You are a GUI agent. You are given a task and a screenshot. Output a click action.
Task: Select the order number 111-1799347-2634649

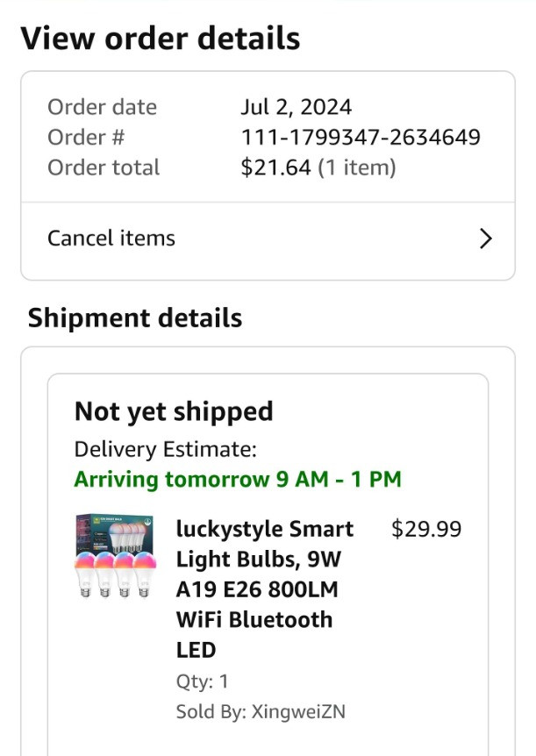(x=361, y=138)
